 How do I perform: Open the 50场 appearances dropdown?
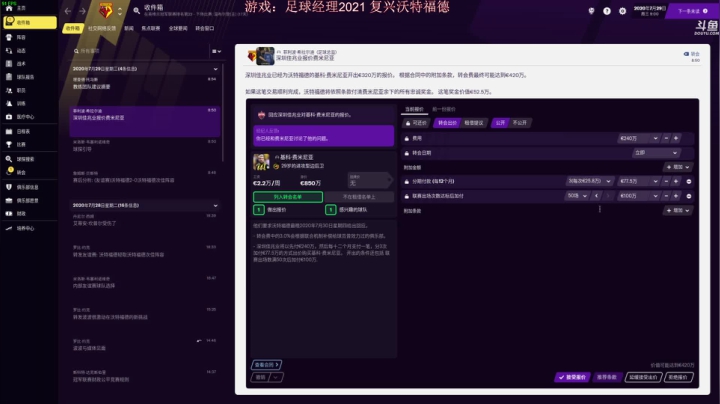tap(577, 196)
